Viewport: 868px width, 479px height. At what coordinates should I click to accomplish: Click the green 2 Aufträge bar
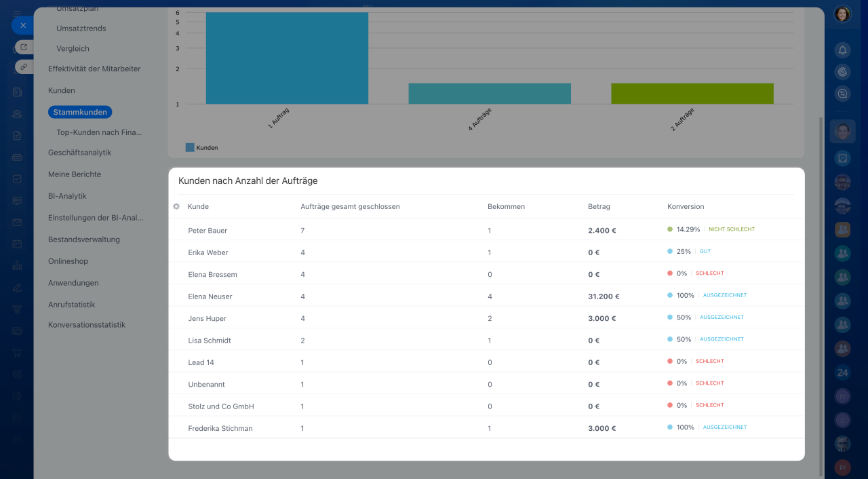pos(692,94)
